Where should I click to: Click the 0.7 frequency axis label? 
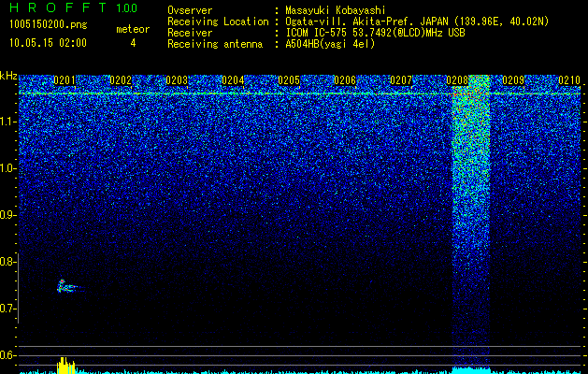pos(7,309)
